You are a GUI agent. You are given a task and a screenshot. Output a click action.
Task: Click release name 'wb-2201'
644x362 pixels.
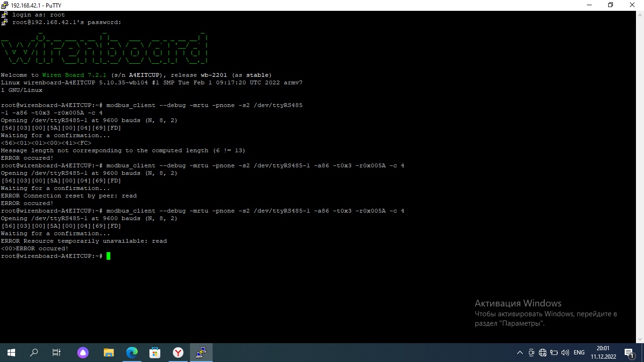tap(214, 75)
